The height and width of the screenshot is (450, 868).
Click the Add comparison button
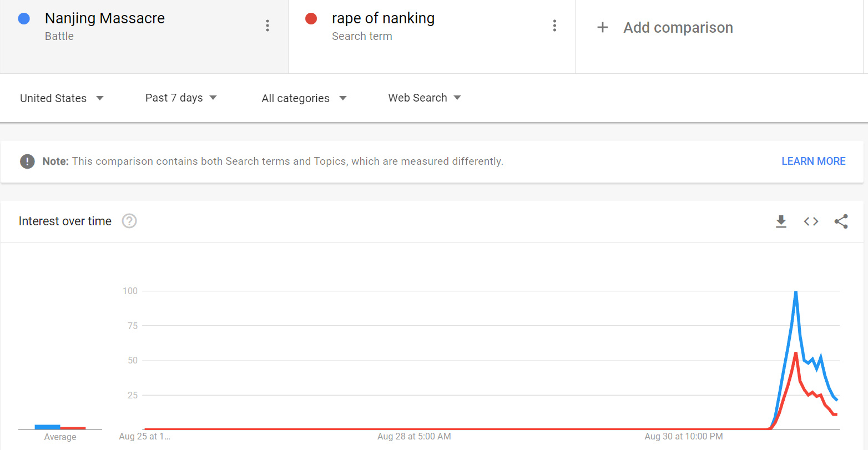click(678, 28)
